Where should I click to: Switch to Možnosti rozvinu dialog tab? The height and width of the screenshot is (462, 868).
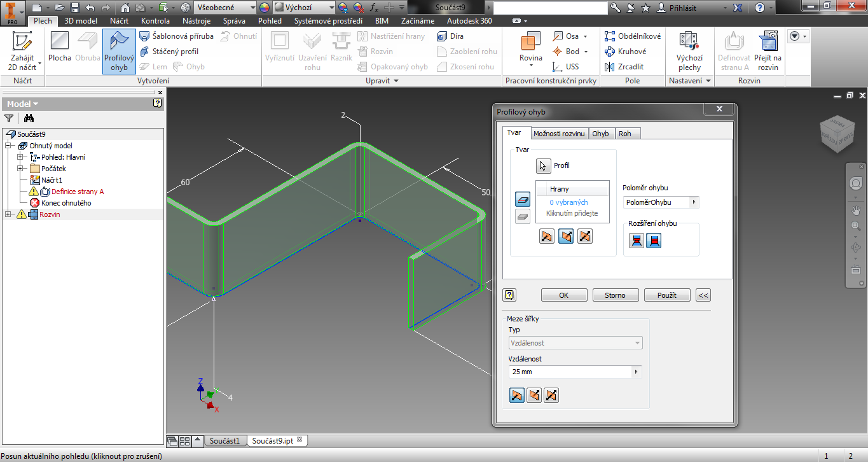pyautogui.click(x=559, y=134)
